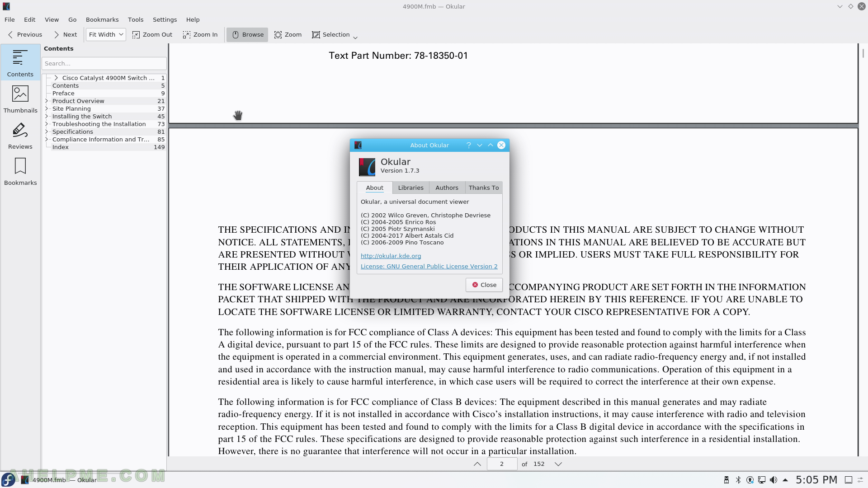Open the Settings menu
This screenshot has height=488, width=868.
pos(165,19)
